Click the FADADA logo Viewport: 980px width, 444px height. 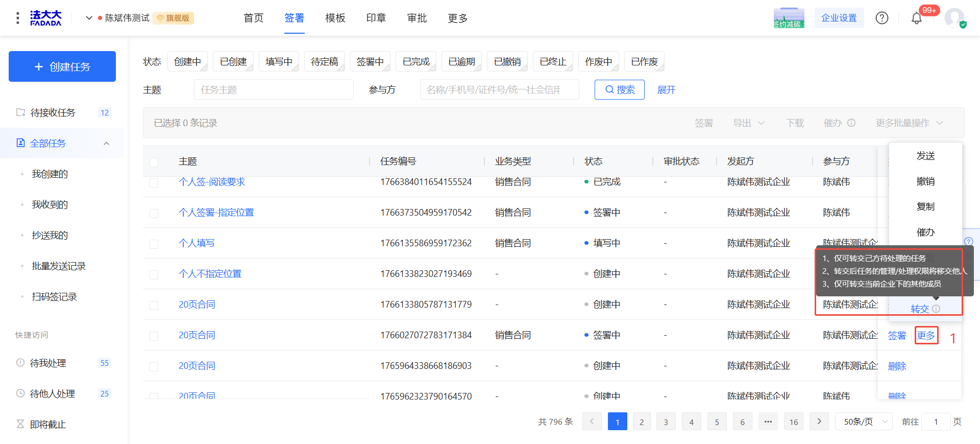click(x=45, y=18)
